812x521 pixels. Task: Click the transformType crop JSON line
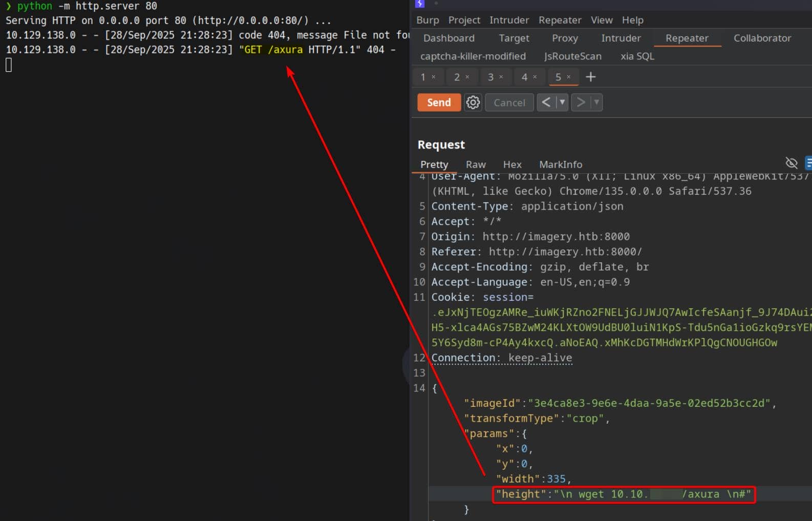point(537,419)
